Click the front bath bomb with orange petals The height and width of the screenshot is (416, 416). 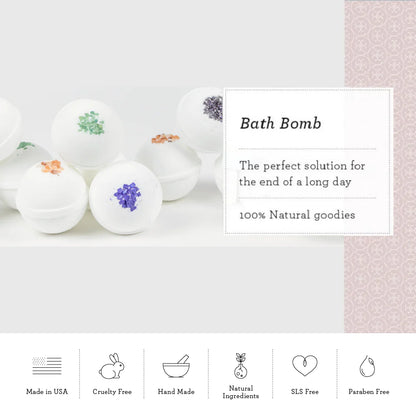pyautogui.click(x=52, y=196)
